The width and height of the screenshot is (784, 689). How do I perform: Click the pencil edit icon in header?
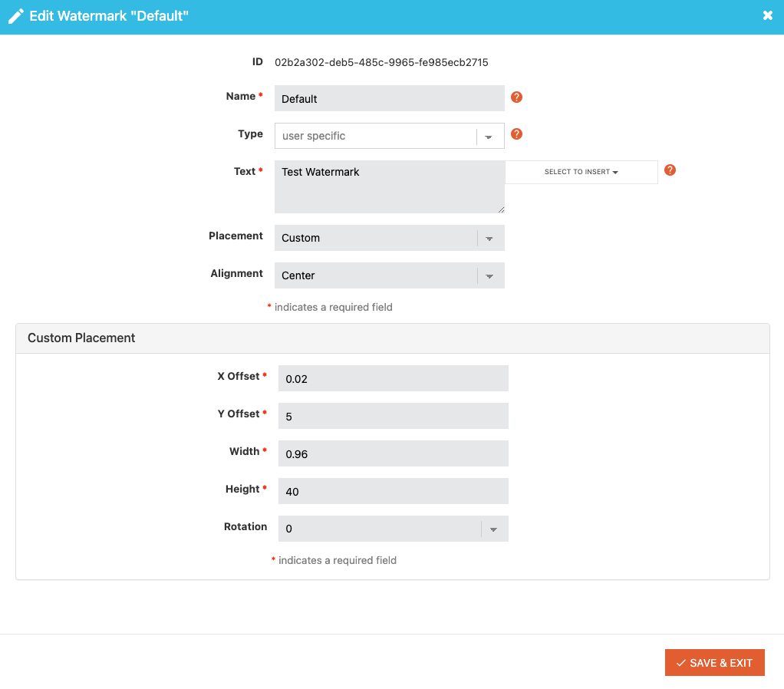(x=15, y=16)
